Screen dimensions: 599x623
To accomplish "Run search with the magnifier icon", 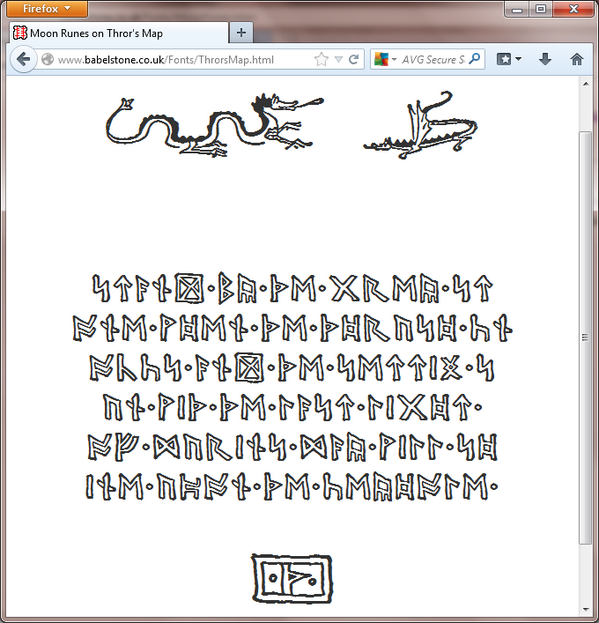I will click(474, 59).
